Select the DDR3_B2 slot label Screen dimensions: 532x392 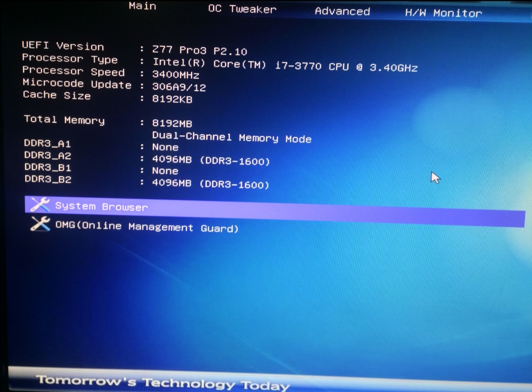(x=48, y=179)
